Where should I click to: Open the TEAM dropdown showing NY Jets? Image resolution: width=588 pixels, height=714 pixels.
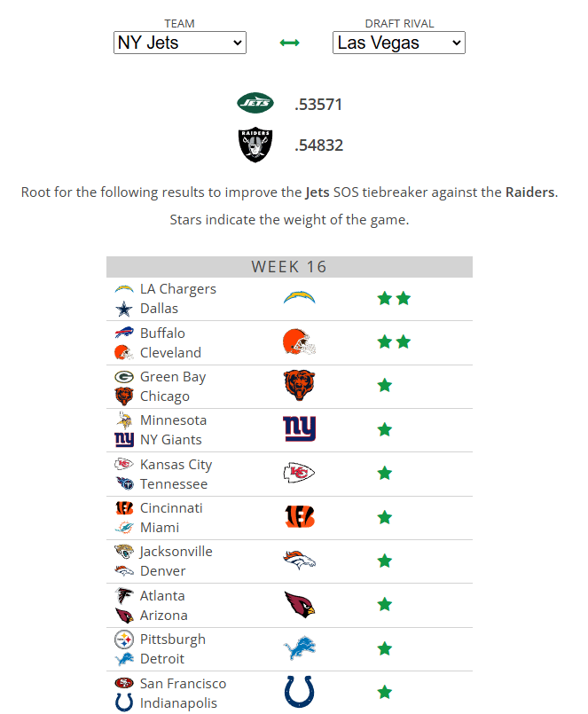pos(179,43)
